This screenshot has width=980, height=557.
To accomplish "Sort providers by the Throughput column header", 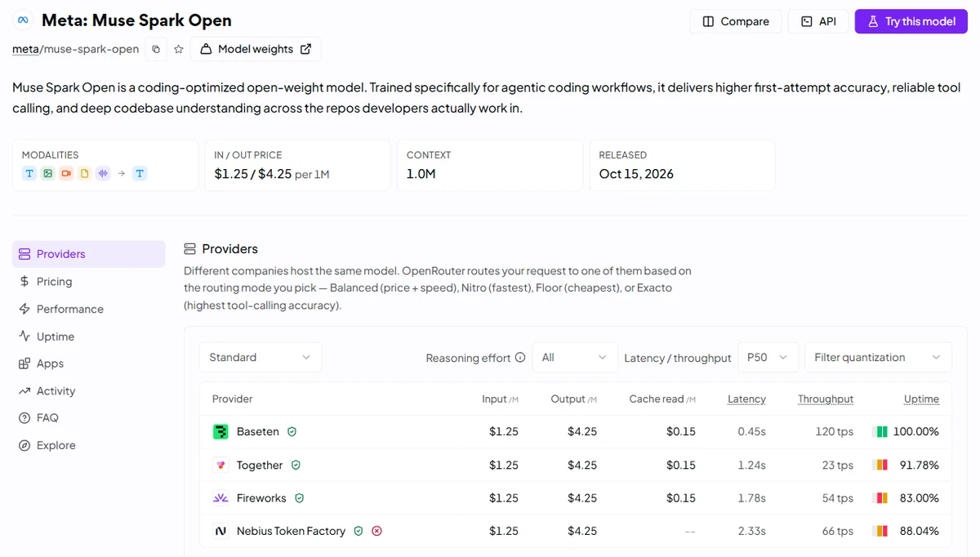I will pyautogui.click(x=826, y=399).
